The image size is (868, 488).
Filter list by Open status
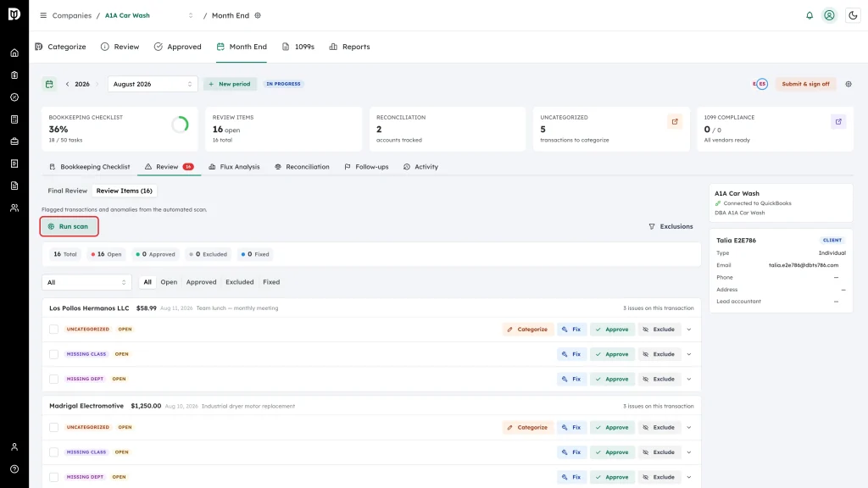click(x=169, y=282)
